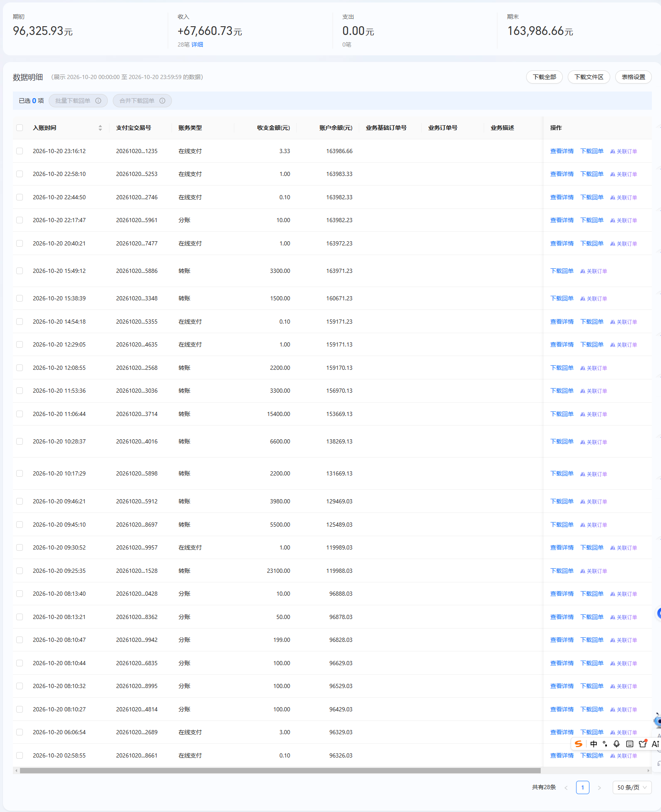Open the 50 条/页 page size dropdown

[x=632, y=787]
